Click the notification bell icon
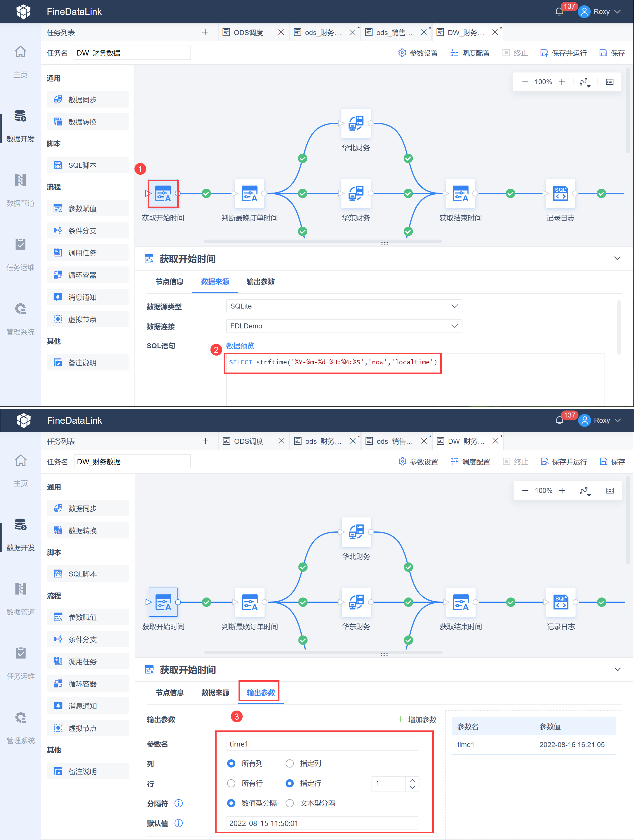This screenshot has height=840, width=634. (559, 11)
